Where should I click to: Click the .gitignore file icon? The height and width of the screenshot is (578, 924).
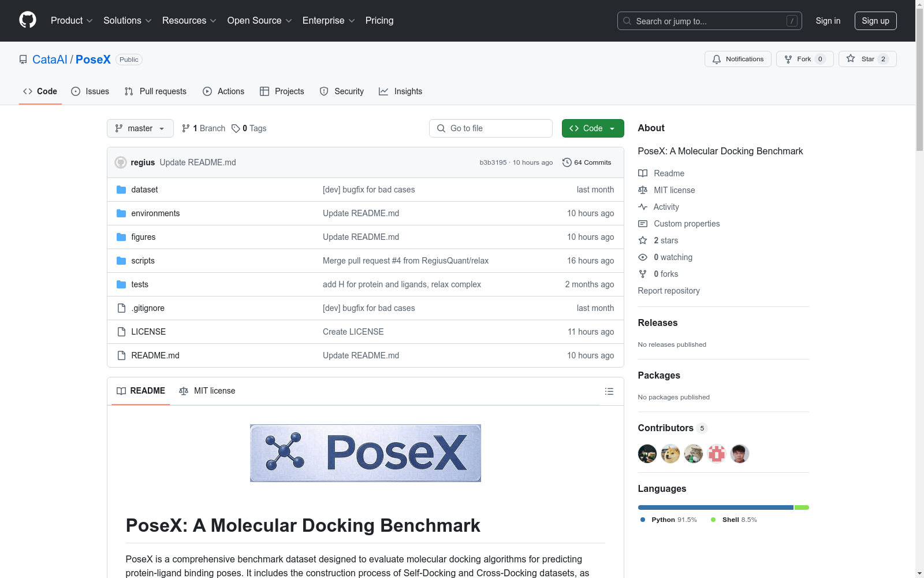pyautogui.click(x=121, y=308)
